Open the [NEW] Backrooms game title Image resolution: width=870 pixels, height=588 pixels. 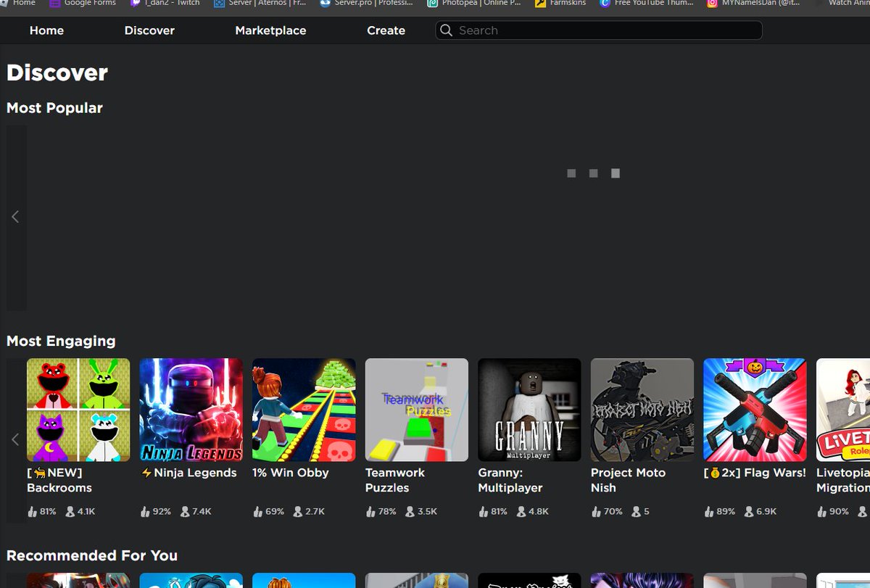[x=59, y=480]
